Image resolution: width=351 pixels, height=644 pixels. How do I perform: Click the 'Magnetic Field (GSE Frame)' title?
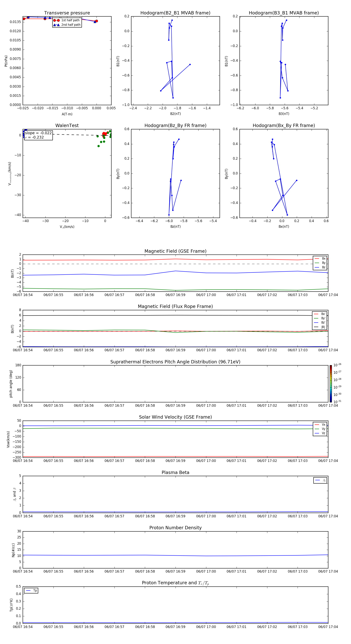[175, 251]
